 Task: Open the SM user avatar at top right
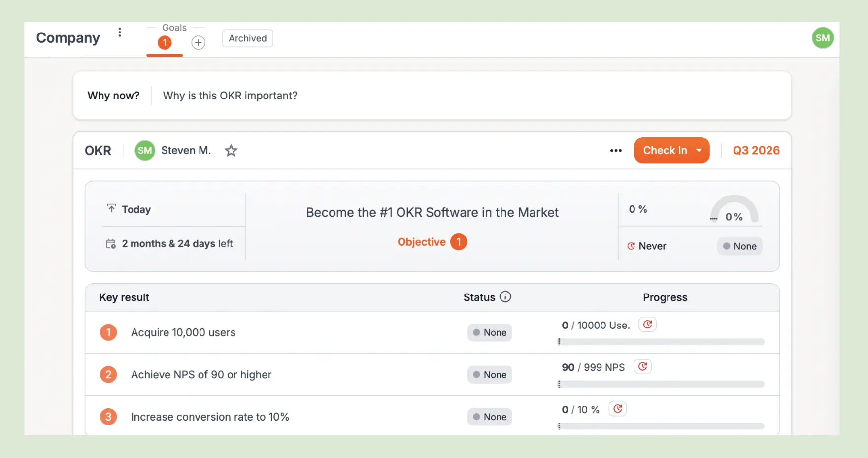(x=822, y=38)
